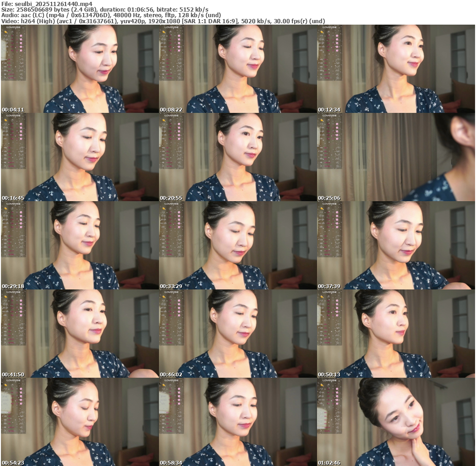Open the thumbnail at timestamp 00:33:29
The image size is (476, 466).
pyautogui.click(x=238, y=245)
